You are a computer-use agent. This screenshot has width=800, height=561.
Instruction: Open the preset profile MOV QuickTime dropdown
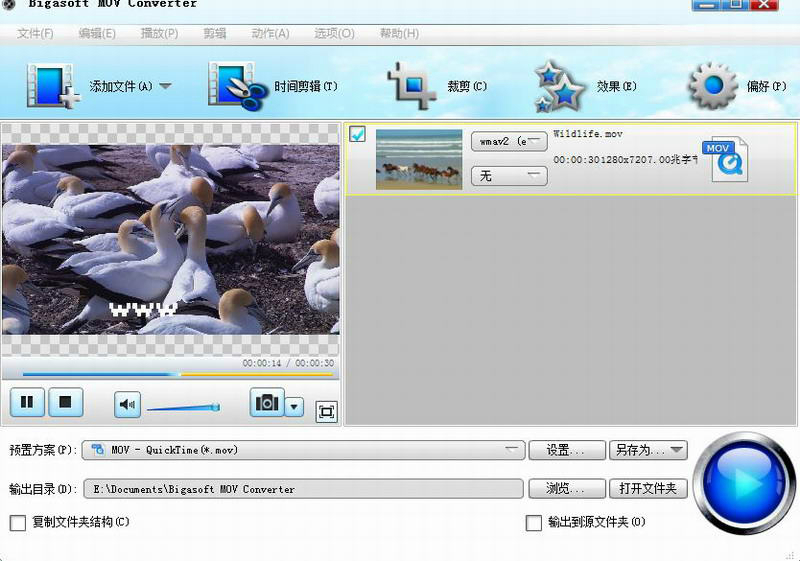(304, 450)
